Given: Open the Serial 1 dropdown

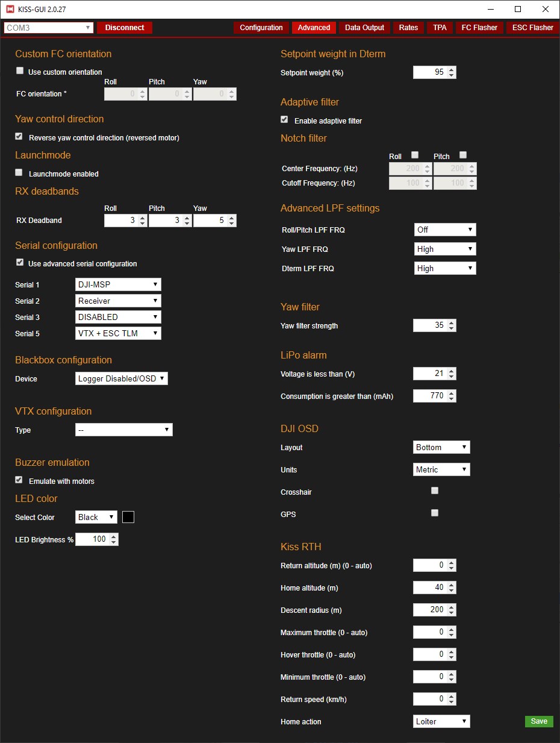Looking at the screenshot, I should (119, 284).
